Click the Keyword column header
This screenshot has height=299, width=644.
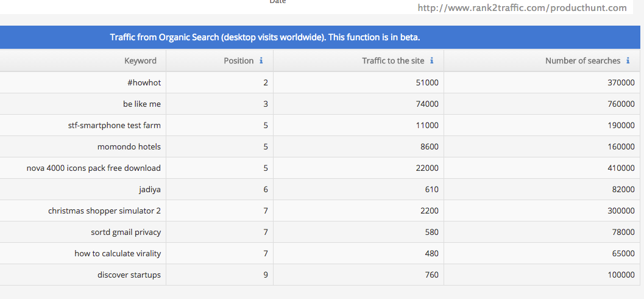click(x=141, y=61)
